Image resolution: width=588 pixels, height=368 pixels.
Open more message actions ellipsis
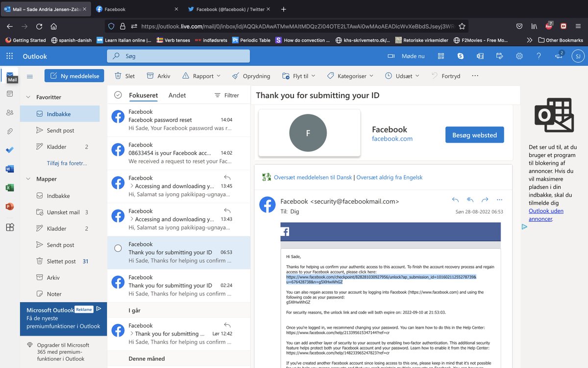point(499,200)
